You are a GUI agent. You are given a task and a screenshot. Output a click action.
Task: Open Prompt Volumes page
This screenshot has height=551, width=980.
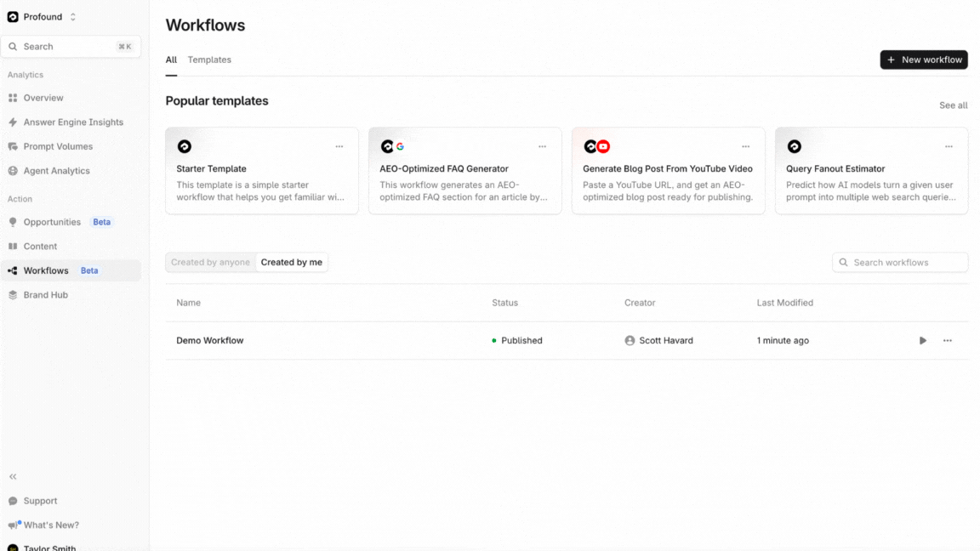[58, 146]
